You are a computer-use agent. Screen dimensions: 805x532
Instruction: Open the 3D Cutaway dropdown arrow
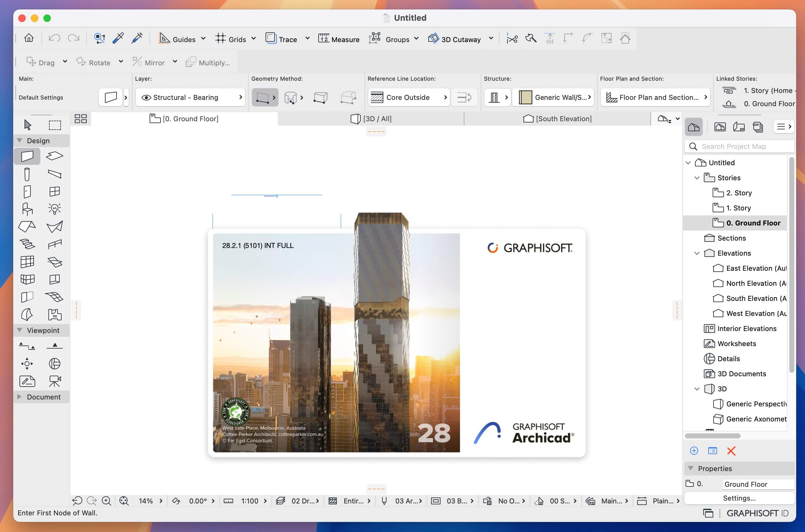491,38
